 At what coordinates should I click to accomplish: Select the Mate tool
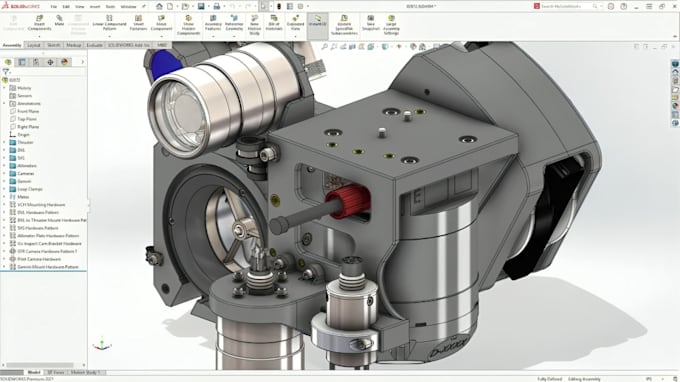59,20
